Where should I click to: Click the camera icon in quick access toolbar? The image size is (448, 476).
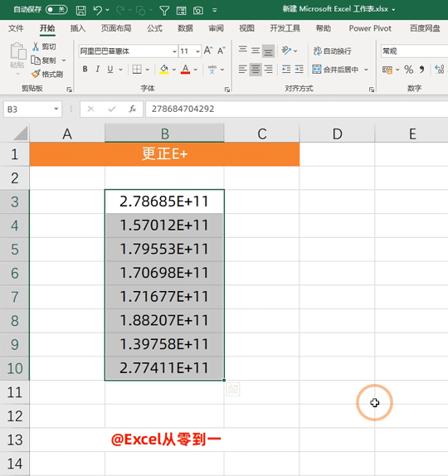click(198, 11)
